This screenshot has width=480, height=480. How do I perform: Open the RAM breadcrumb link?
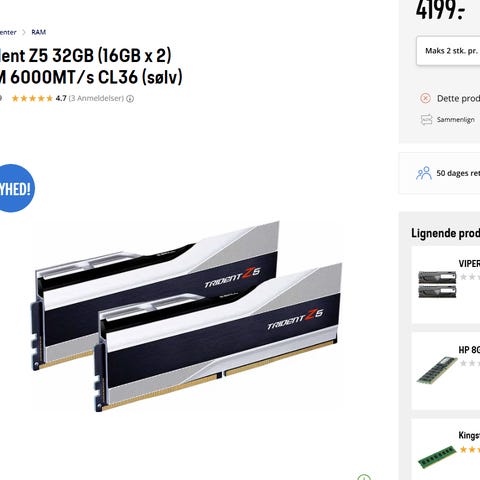(39, 32)
